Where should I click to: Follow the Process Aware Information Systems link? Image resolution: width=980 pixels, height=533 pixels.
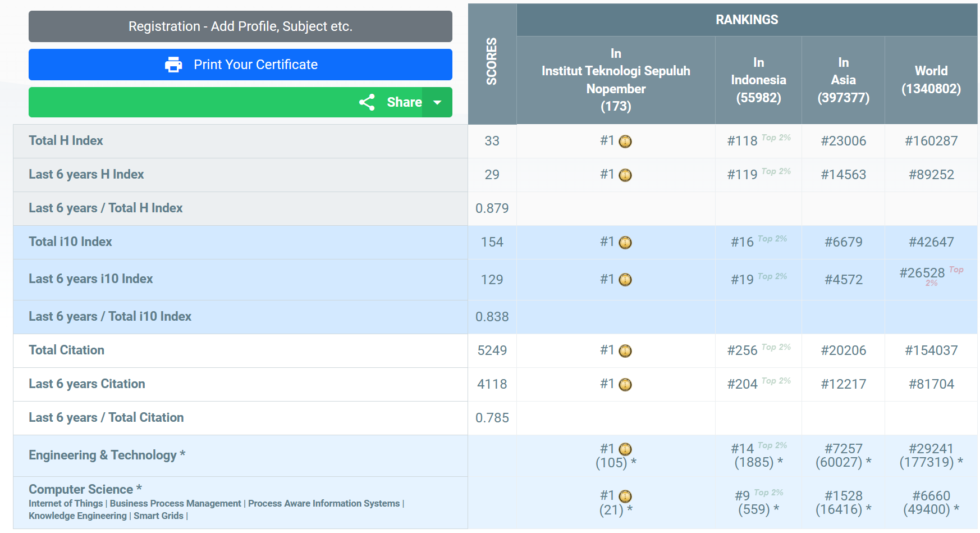[x=324, y=504]
